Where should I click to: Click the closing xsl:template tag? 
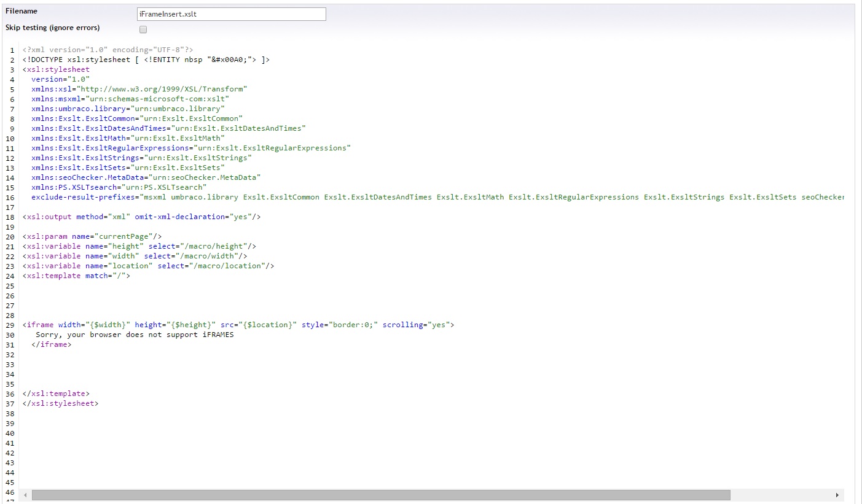(56, 394)
